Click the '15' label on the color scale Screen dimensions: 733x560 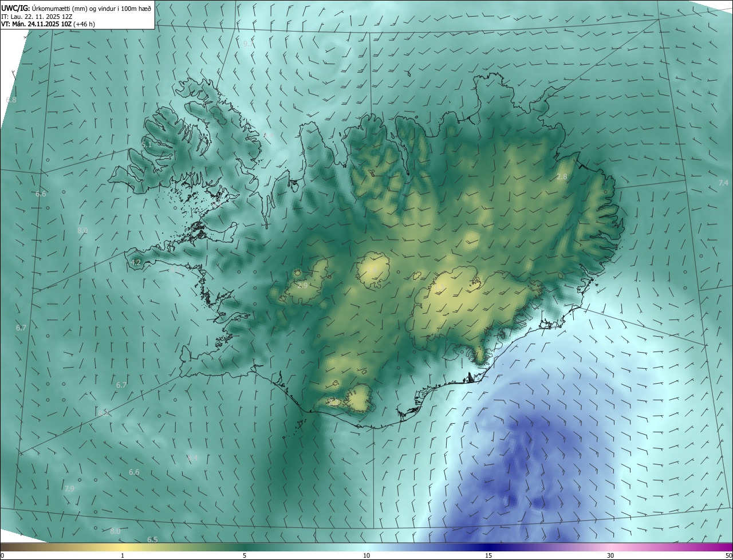[x=488, y=555]
